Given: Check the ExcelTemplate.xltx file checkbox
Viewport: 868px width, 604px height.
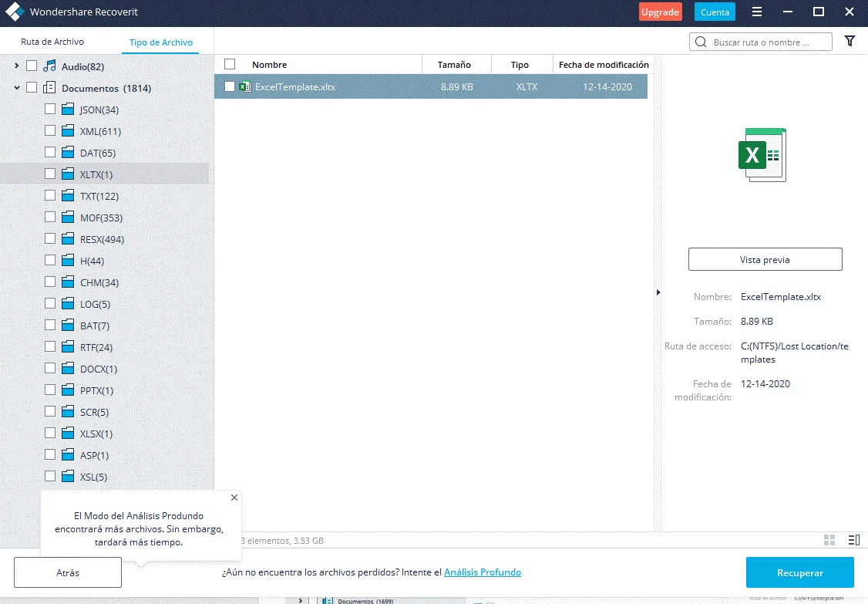Looking at the screenshot, I should [x=229, y=86].
